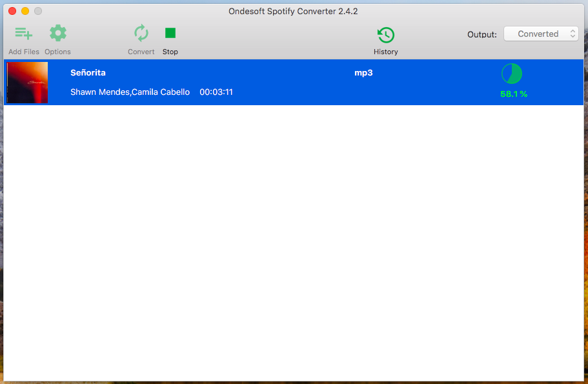This screenshot has height=384, width=588.
Task: Click the Options label text
Action: tap(57, 52)
